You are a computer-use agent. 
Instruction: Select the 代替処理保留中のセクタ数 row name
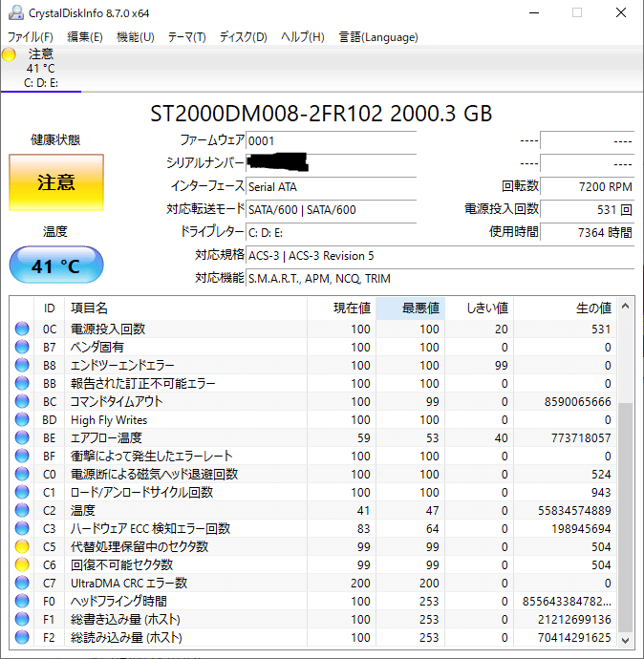click(140, 547)
